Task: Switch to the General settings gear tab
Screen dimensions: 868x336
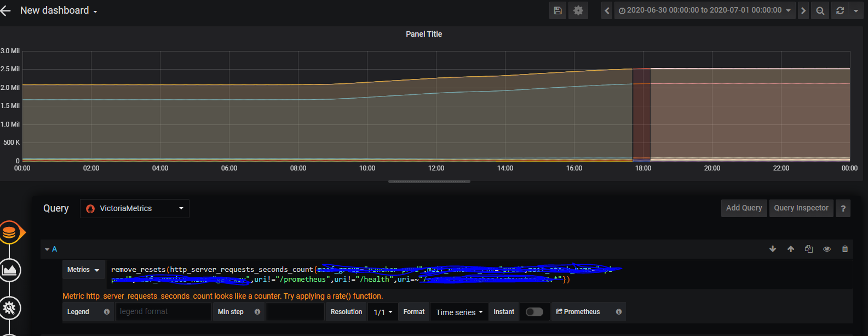Action: click(x=9, y=307)
